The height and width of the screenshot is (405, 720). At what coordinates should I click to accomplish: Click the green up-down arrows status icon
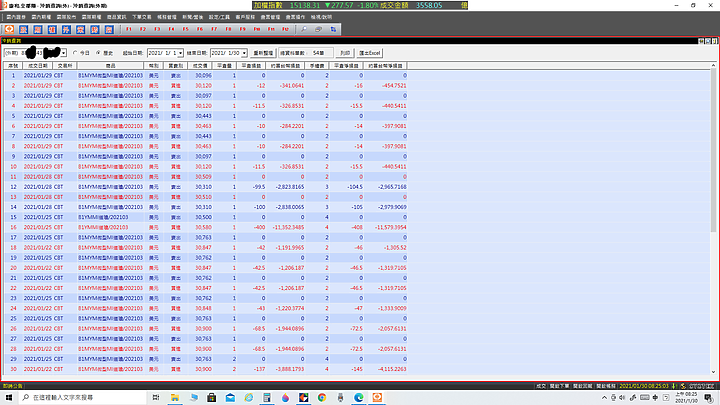pyautogui.click(x=674, y=386)
